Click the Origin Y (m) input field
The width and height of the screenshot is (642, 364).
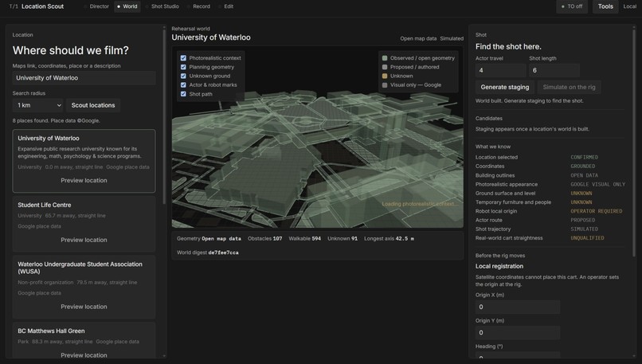tap(518, 333)
